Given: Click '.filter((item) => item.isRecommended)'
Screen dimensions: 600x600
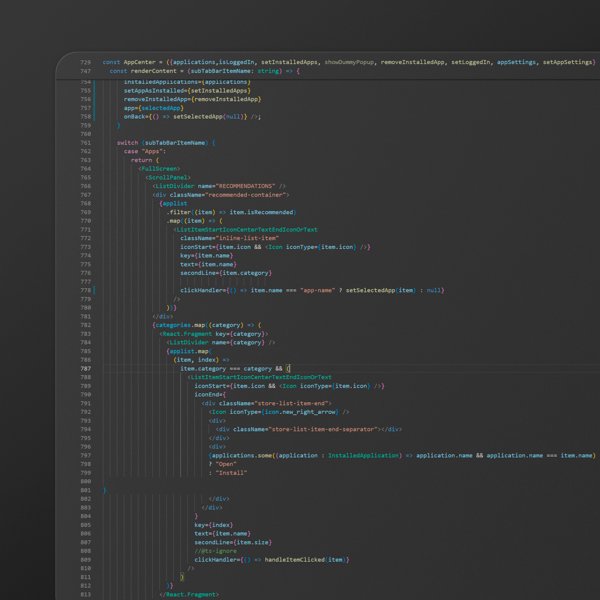Looking at the screenshot, I should [x=231, y=212].
